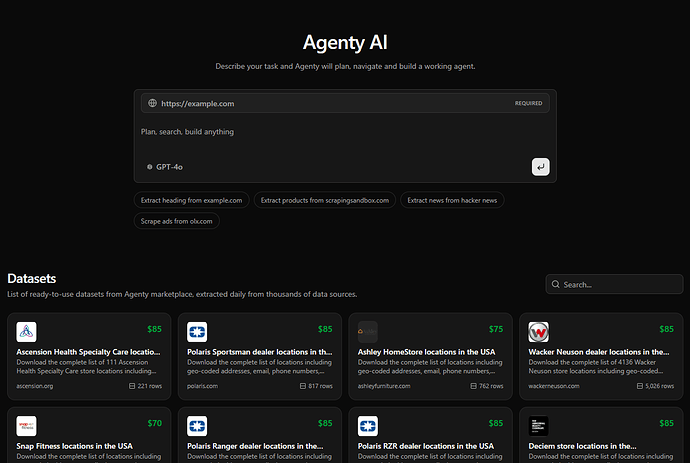Open the Ascension Health logo thumbnail
Viewport: 690px width, 463px height.
pyautogui.click(x=26, y=332)
